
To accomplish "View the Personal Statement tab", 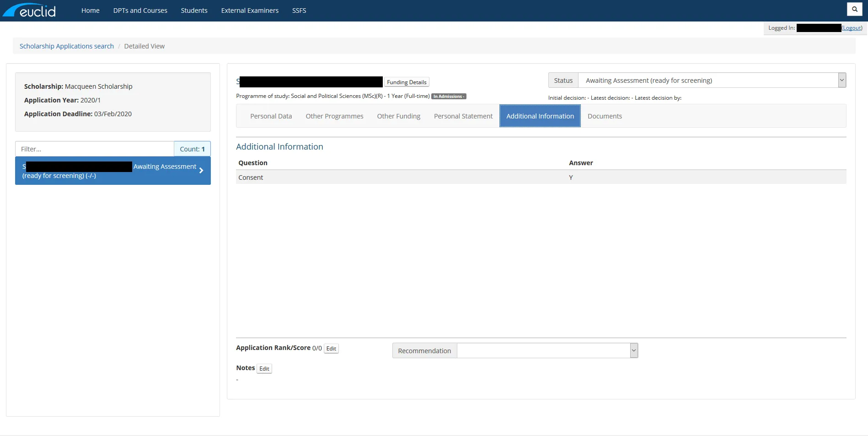I will pyautogui.click(x=463, y=116).
